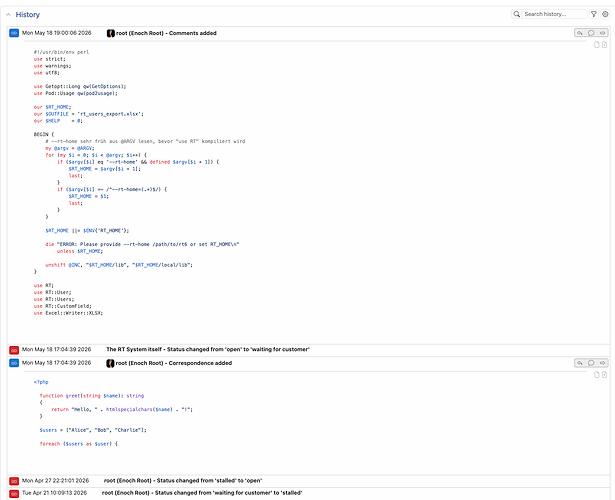
Task: Click the 'use Getopt::Long' code line
Action: 80,86
